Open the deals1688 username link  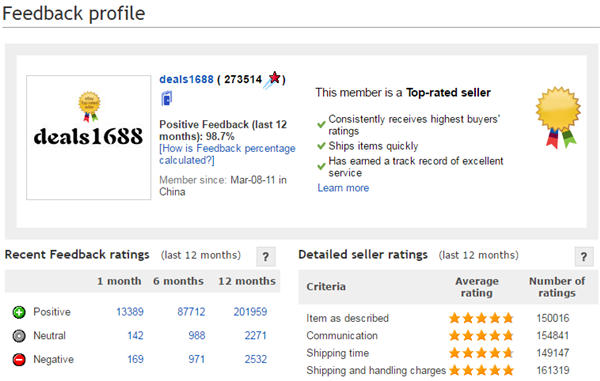point(186,80)
